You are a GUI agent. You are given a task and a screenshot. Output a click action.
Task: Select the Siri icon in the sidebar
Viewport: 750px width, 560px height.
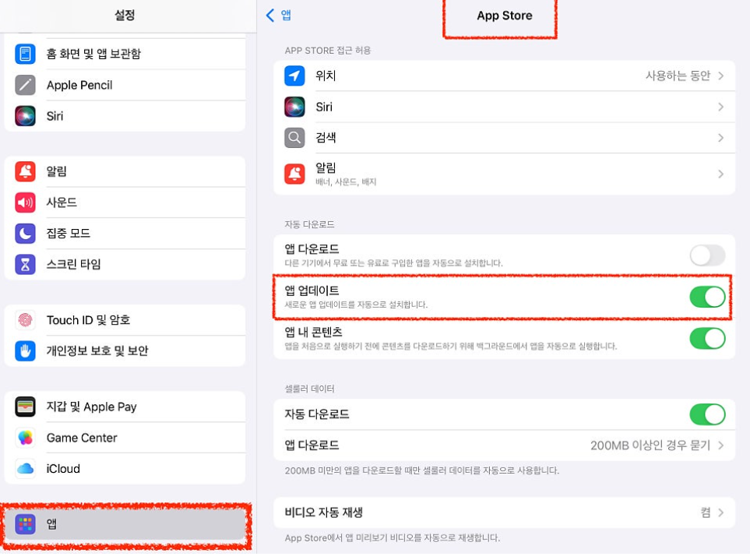click(x=25, y=116)
